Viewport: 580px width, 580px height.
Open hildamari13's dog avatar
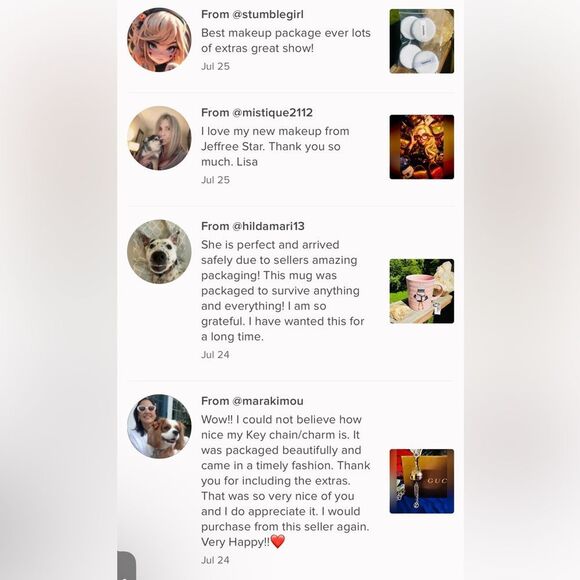[x=159, y=252]
